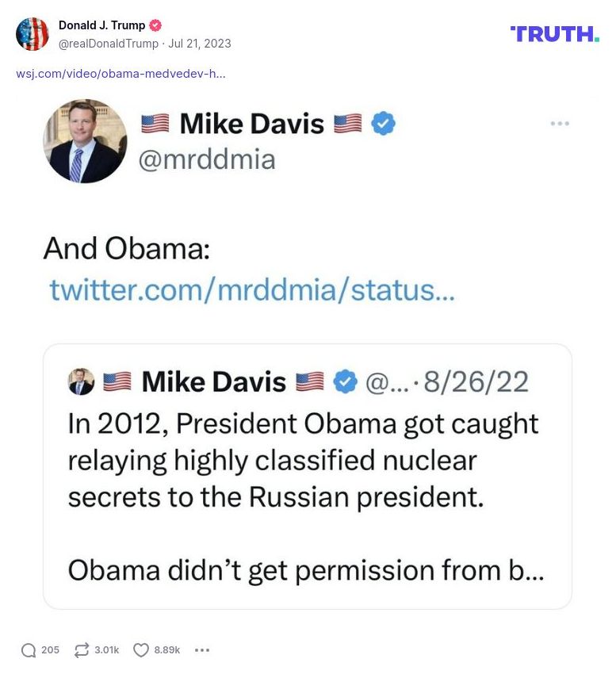Click the quoted Mike Davis tweet card
Viewport: 616px width, 674px height.
[309, 476]
